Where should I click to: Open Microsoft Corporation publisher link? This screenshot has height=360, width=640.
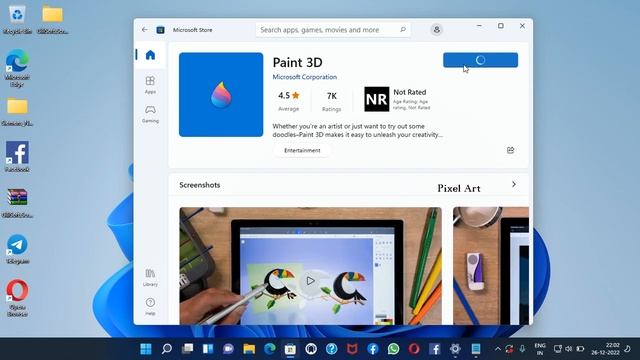(x=304, y=77)
